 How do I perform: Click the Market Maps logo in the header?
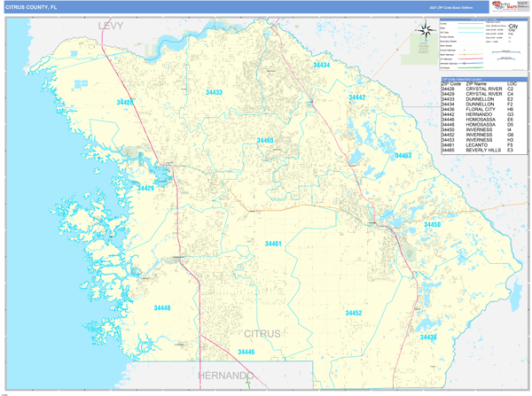[505, 6]
